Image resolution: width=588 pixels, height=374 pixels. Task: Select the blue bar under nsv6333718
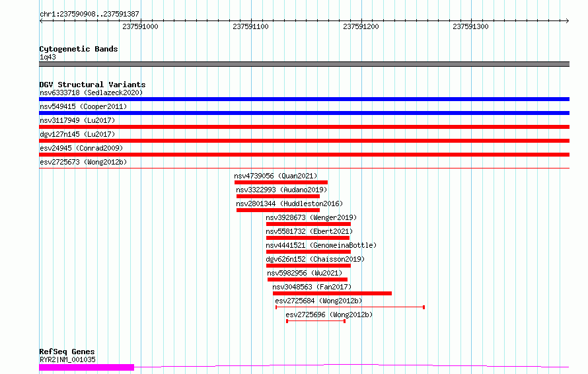click(x=304, y=99)
